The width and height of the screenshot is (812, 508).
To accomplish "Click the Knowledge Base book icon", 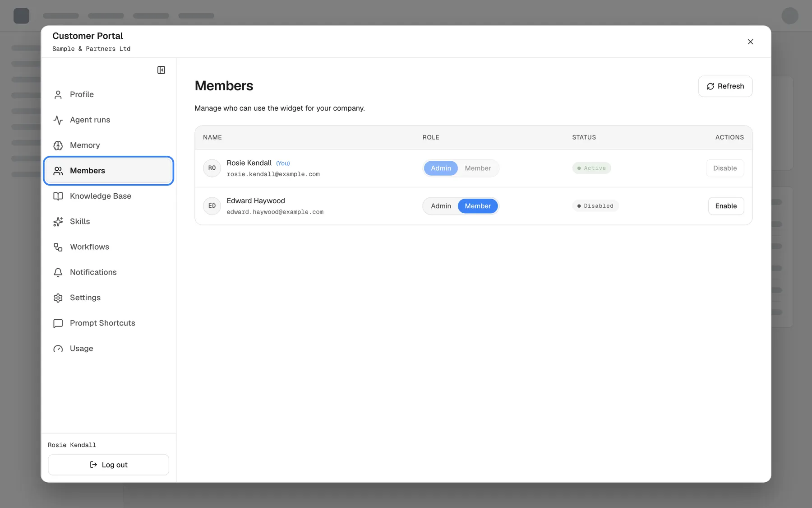I will coord(58,196).
